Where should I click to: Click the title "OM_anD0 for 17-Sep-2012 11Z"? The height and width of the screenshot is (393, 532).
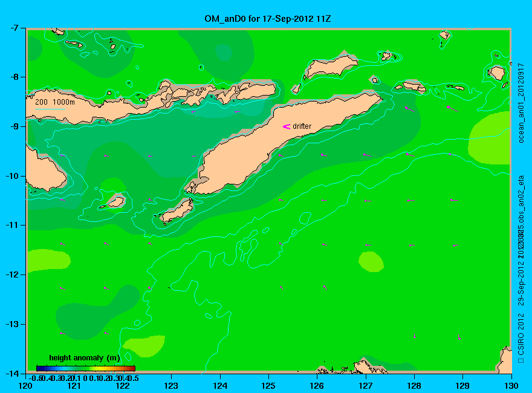267,18
